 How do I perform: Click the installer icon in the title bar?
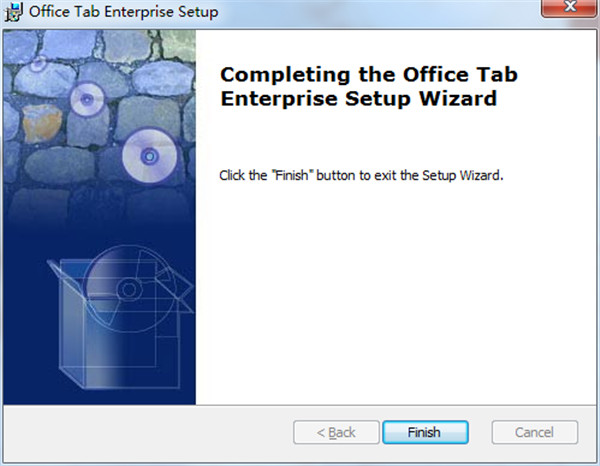click(x=13, y=13)
